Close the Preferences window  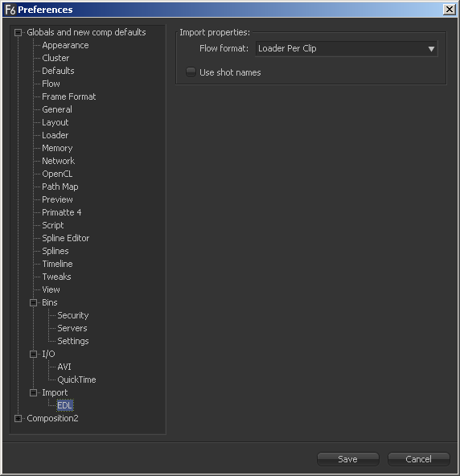click(x=450, y=10)
